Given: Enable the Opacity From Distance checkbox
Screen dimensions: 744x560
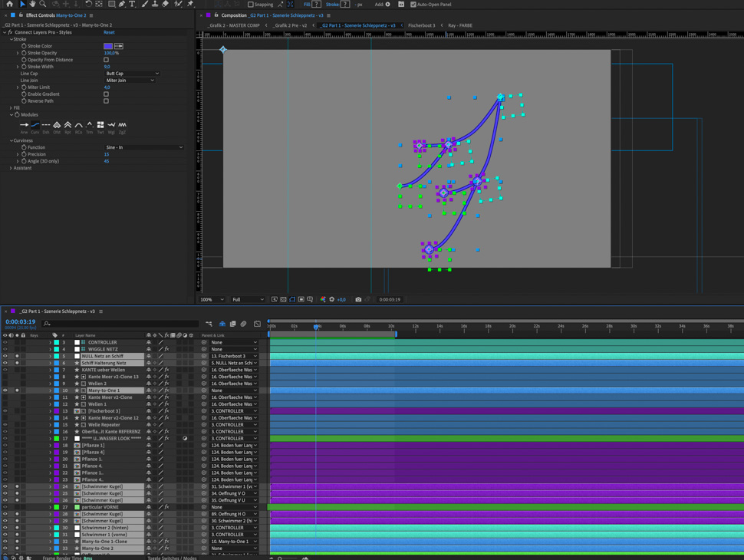Looking at the screenshot, I should 106,60.
